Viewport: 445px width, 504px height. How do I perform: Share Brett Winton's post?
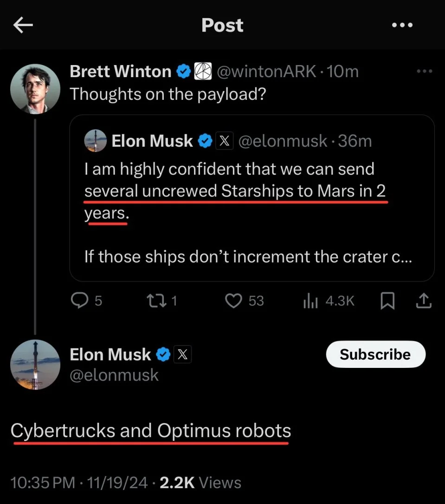coord(423,301)
